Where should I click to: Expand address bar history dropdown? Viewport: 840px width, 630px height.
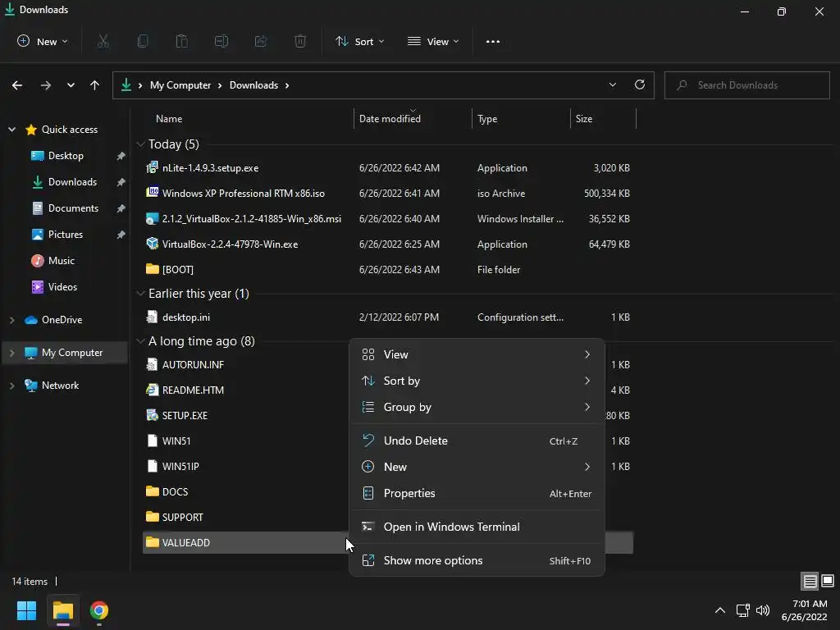point(612,84)
